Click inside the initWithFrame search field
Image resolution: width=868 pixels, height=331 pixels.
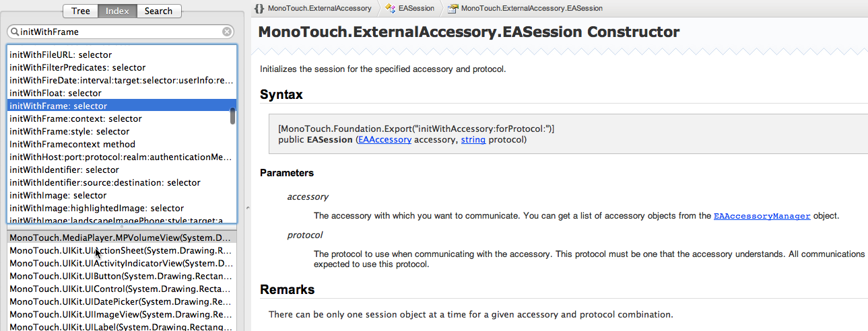pos(121,32)
